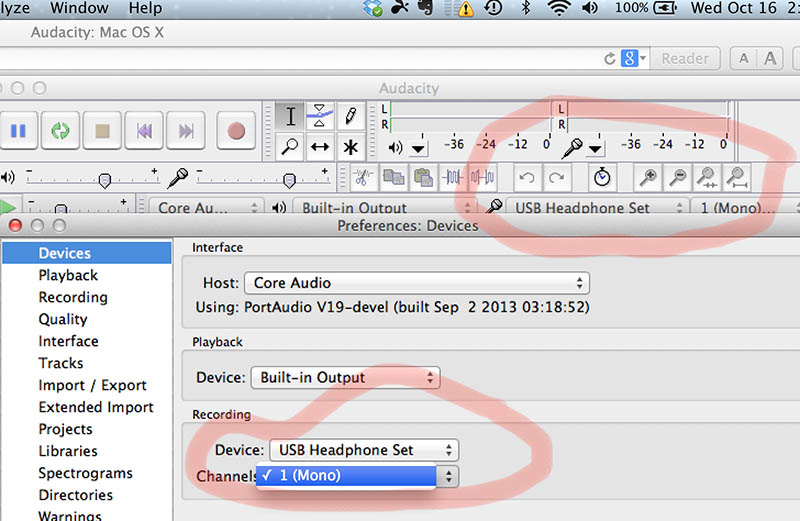Open the input meter dropdown arrow

[595, 148]
